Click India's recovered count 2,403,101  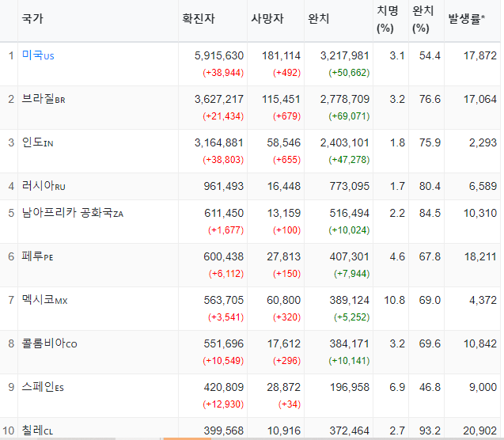point(344,142)
